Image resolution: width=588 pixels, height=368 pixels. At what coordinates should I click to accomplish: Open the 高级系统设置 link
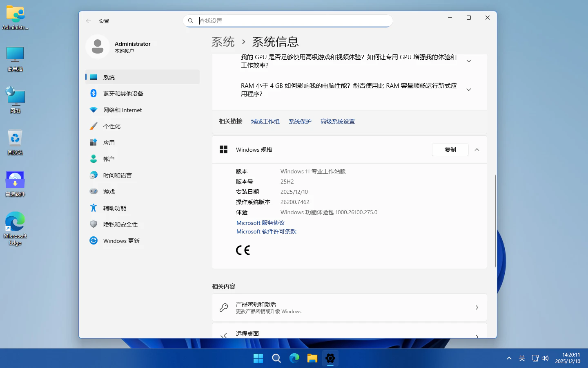tap(337, 121)
